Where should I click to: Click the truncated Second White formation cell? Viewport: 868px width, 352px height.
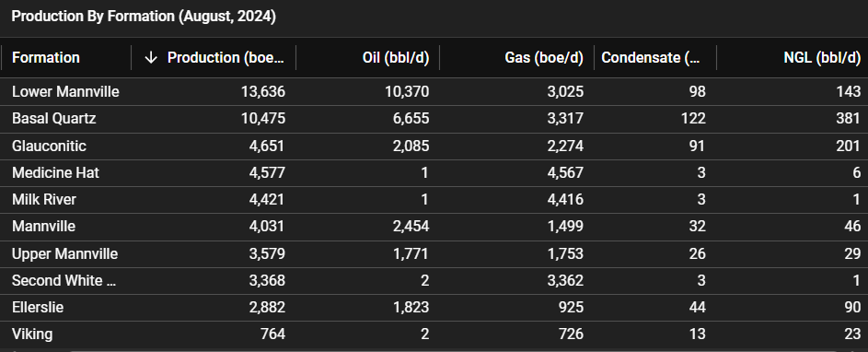[64, 280]
